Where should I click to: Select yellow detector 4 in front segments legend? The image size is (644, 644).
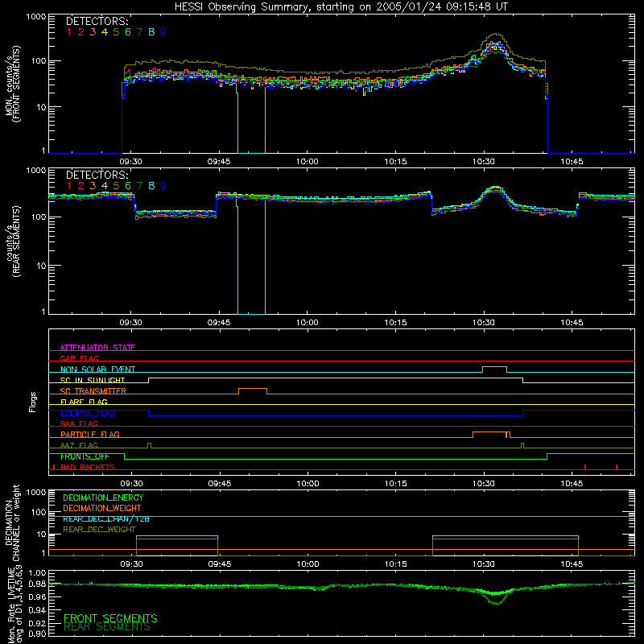[x=105, y=32]
